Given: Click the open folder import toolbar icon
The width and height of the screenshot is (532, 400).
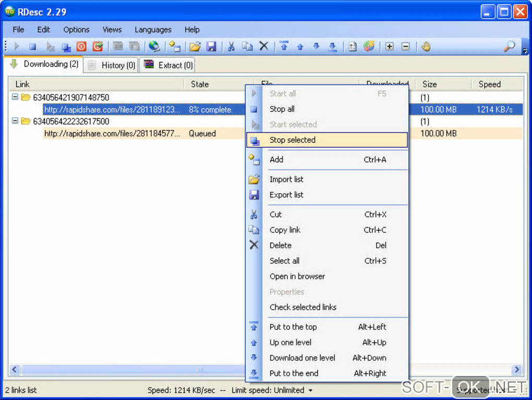Looking at the screenshot, I should (195, 46).
